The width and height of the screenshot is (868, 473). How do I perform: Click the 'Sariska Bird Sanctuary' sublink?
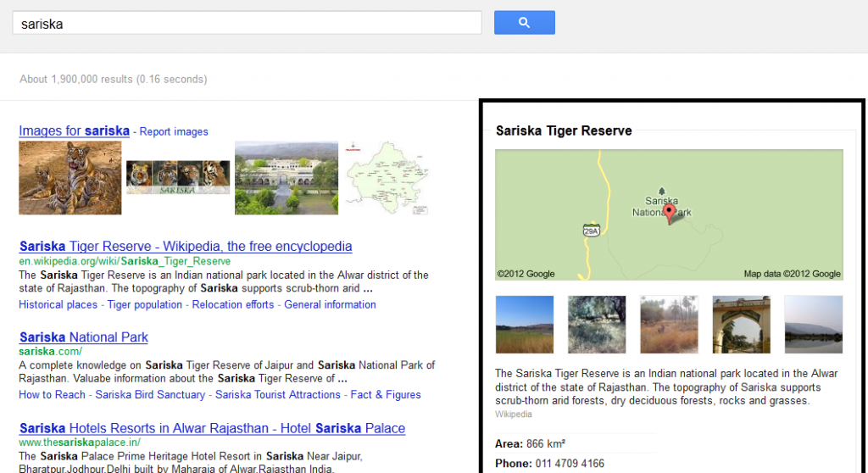click(150, 395)
